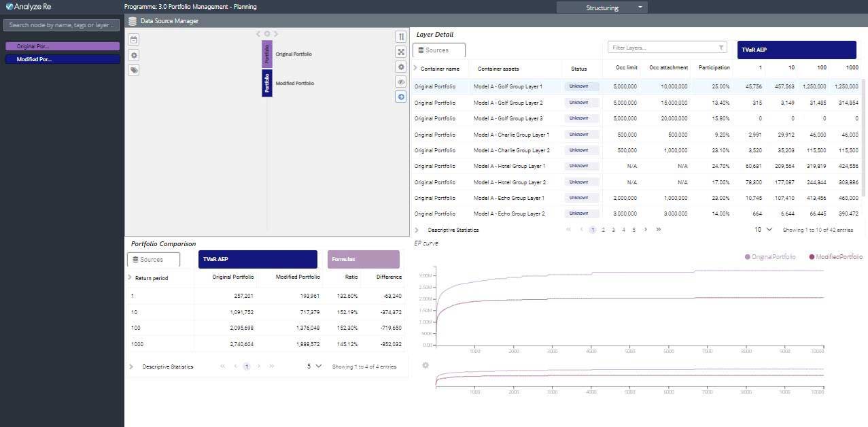The image size is (868, 427).
Task: Go to page 3 of the layer table
Action: pos(613,230)
